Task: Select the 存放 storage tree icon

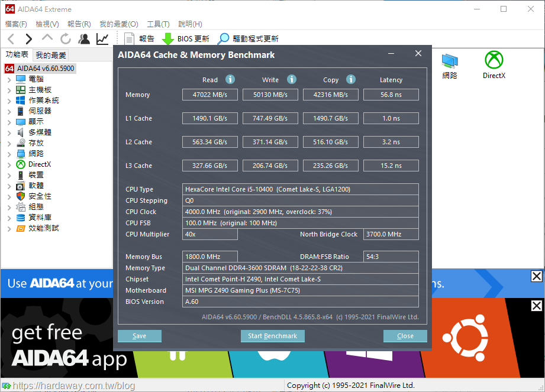Action: pyautogui.click(x=21, y=142)
